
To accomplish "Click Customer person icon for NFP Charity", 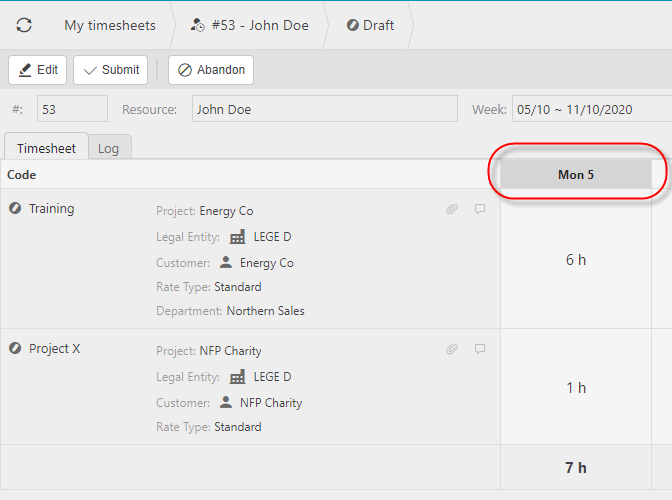I will 225,403.
